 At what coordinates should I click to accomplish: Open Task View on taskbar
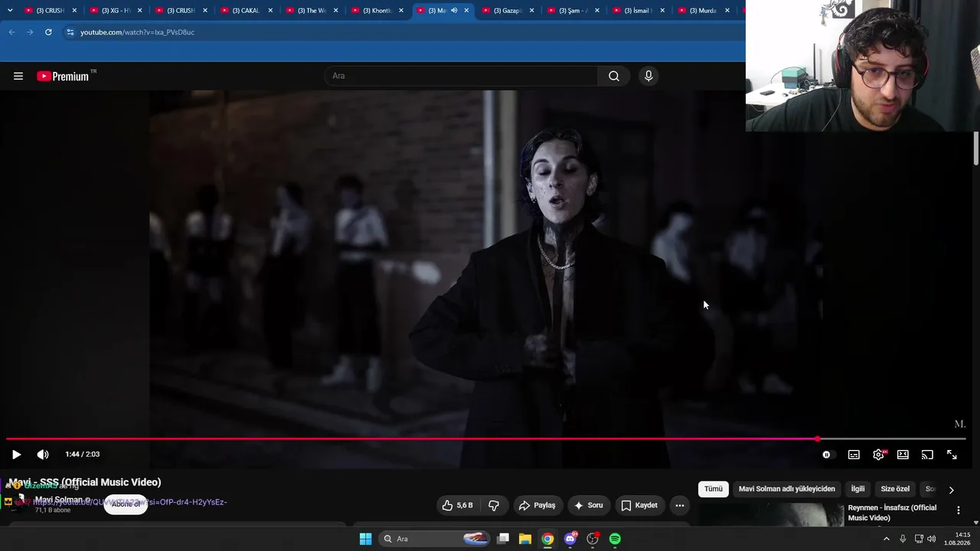click(x=503, y=539)
